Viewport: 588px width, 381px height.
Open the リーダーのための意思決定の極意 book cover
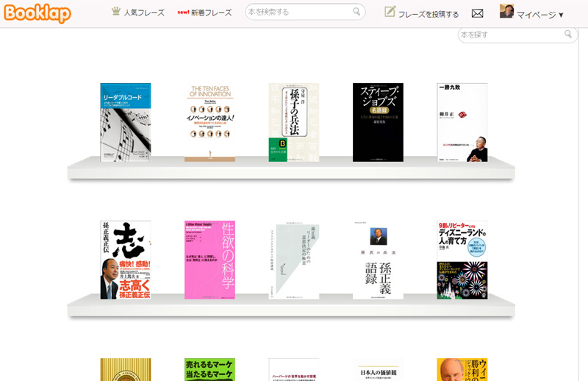(x=293, y=260)
